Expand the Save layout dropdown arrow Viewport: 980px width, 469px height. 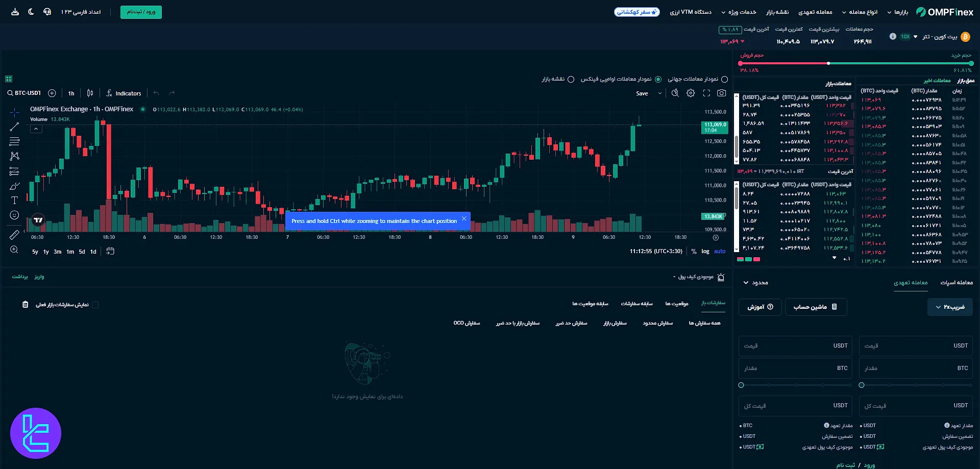(x=659, y=93)
